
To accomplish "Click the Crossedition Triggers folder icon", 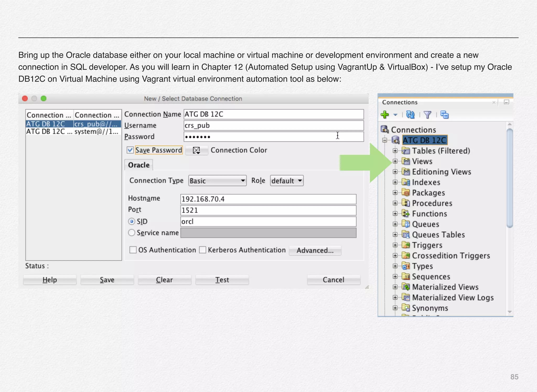I will click(406, 255).
